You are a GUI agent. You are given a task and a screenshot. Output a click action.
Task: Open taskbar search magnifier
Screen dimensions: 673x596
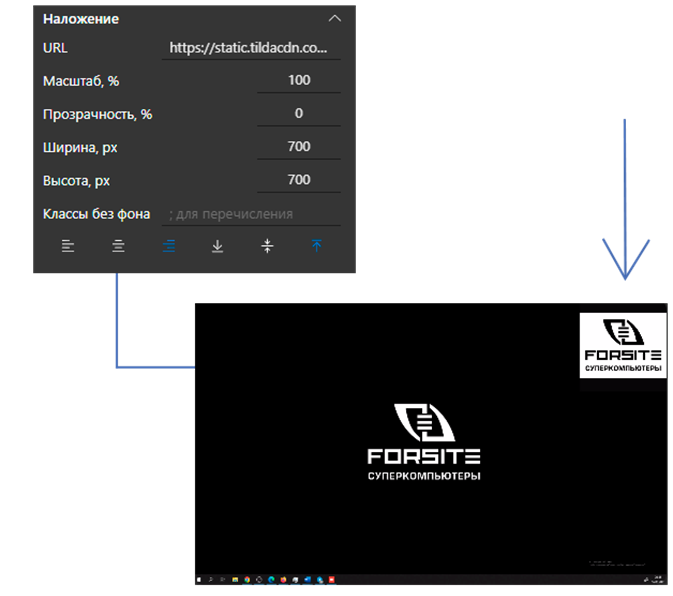pyautogui.click(x=211, y=580)
